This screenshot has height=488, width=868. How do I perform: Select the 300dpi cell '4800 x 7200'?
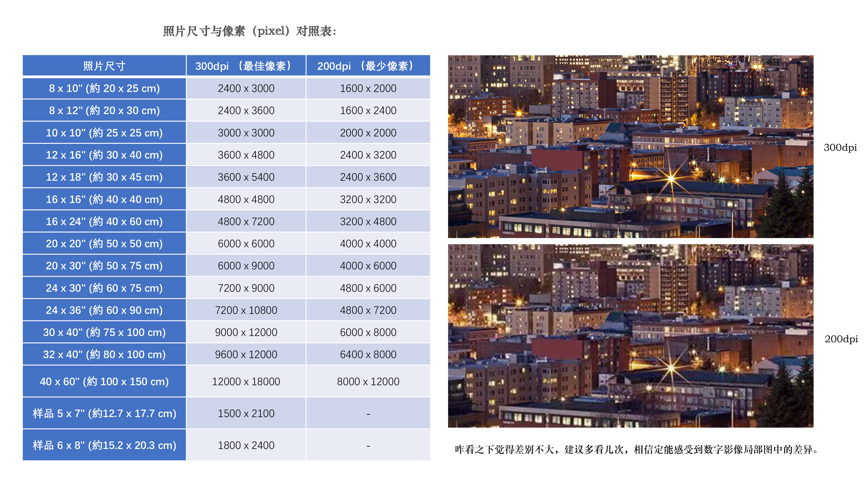coord(246,222)
